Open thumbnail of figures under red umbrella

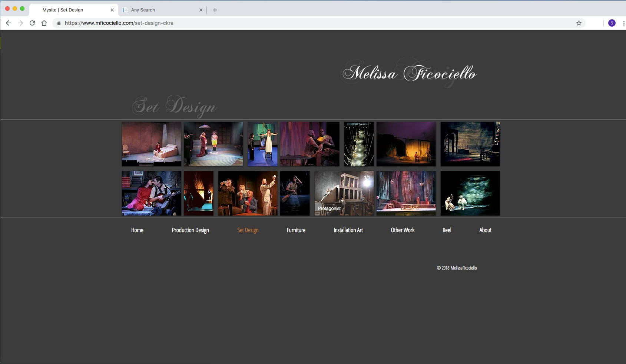coord(213,144)
